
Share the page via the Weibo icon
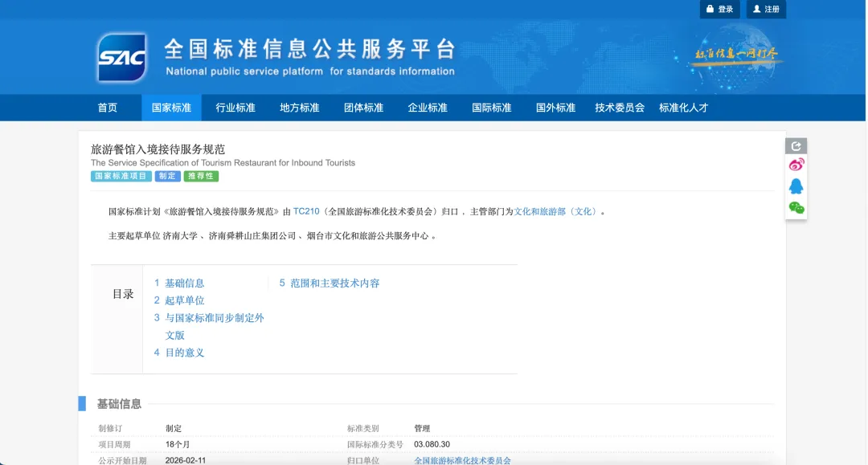(x=796, y=164)
